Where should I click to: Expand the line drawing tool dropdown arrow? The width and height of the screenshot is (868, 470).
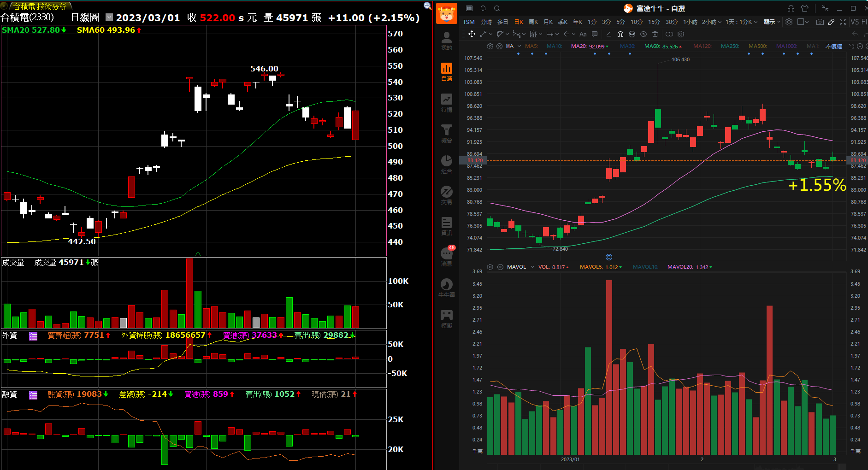tap(490, 34)
